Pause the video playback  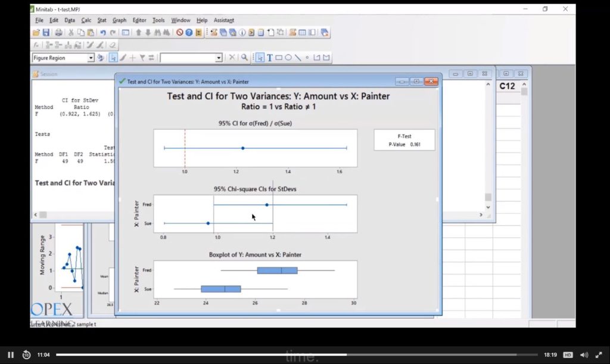pyautogui.click(x=11, y=355)
